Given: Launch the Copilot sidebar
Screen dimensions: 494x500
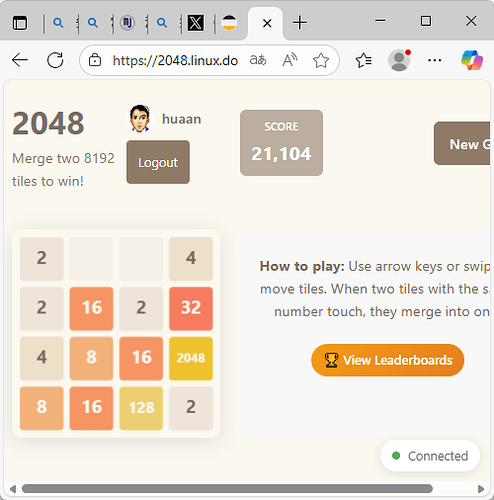Looking at the screenshot, I should [472, 60].
